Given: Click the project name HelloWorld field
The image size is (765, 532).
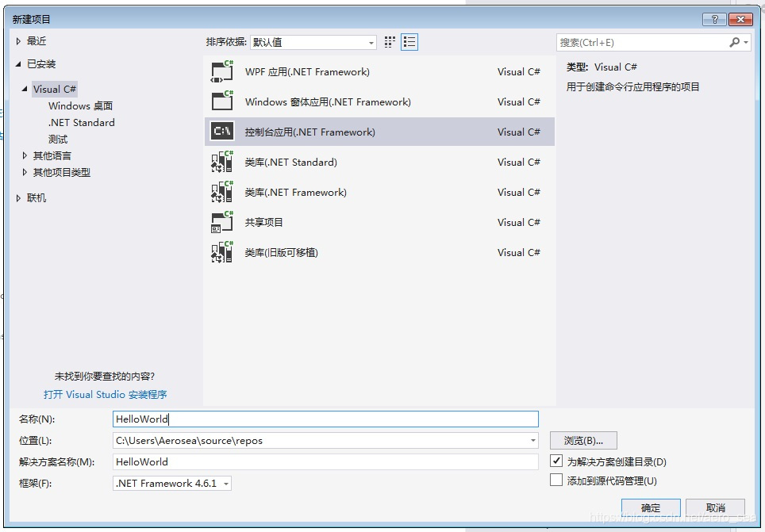Looking at the screenshot, I should click(325, 419).
